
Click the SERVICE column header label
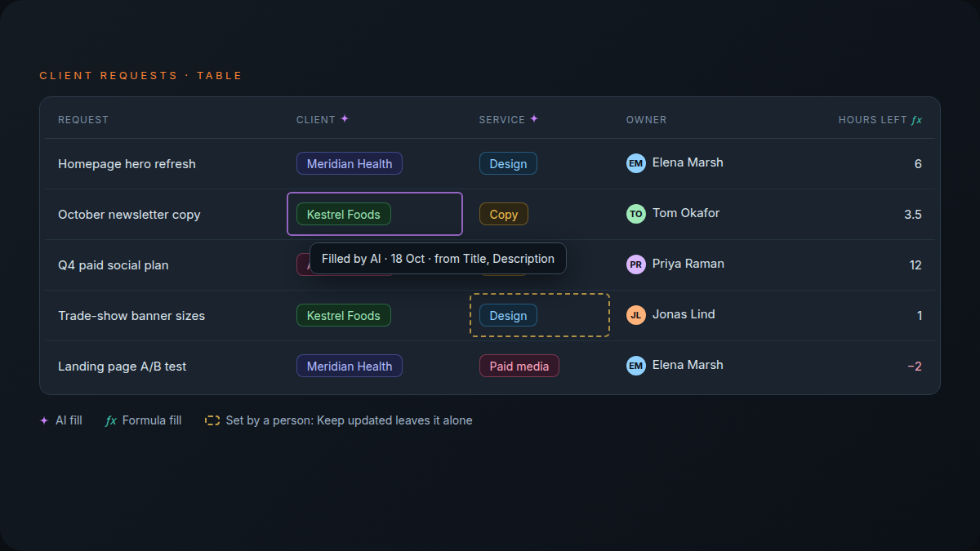(502, 120)
